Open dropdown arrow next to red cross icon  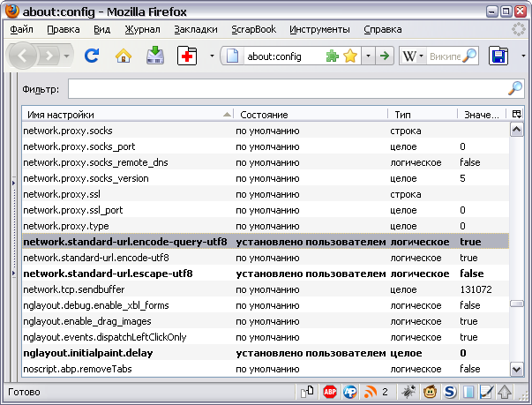point(212,56)
